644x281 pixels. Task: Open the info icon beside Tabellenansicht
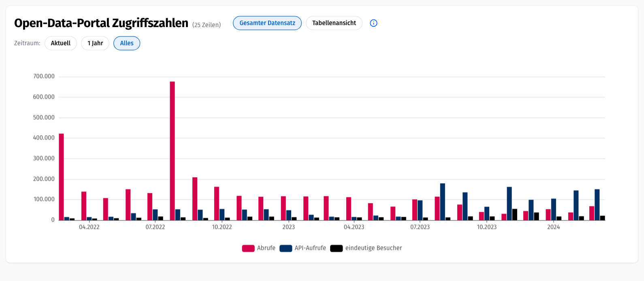373,23
